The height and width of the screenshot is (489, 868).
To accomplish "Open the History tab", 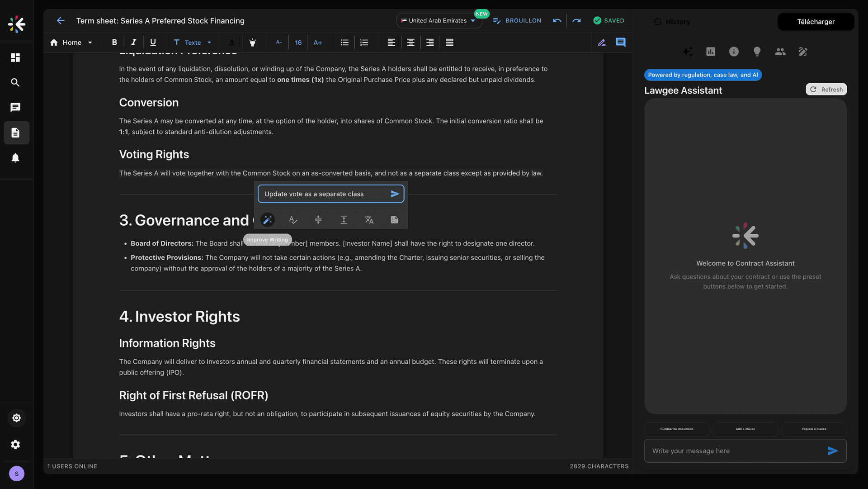I will [672, 22].
